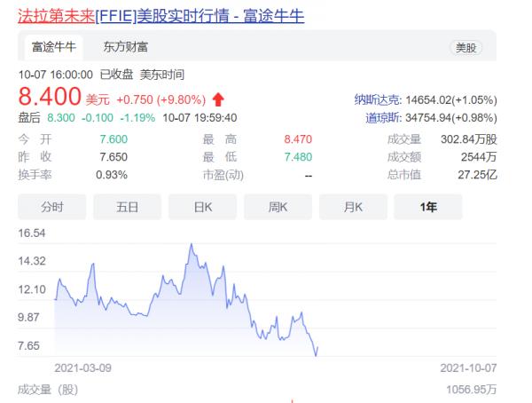The image size is (532, 403).
Task: Click the open price 7.600
Action: pyautogui.click(x=113, y=139)
